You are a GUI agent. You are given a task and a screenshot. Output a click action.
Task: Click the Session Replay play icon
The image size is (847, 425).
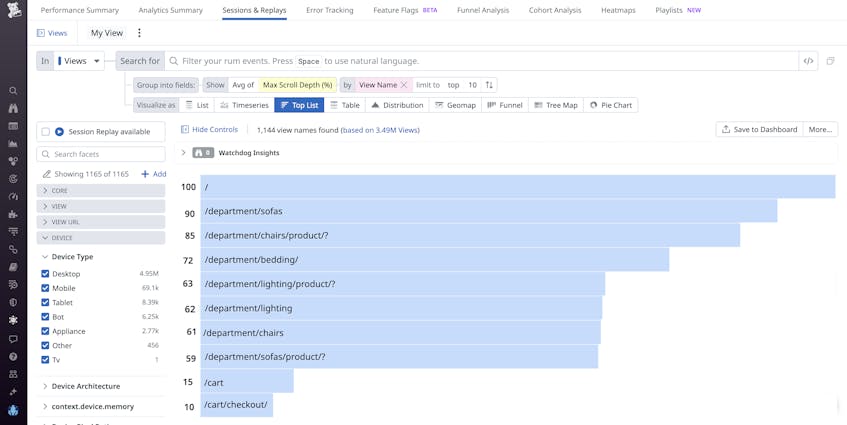59,132
